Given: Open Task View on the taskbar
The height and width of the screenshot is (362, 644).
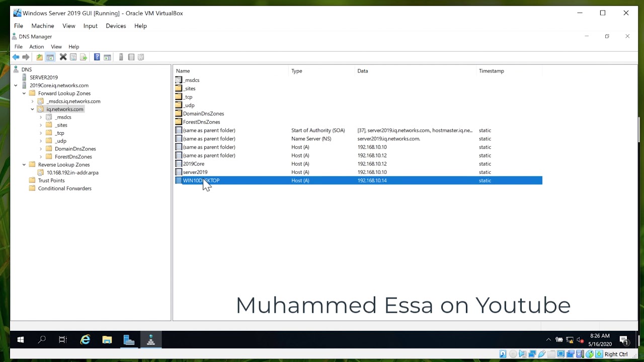Looking at the screenshot, I should point(63,340).
